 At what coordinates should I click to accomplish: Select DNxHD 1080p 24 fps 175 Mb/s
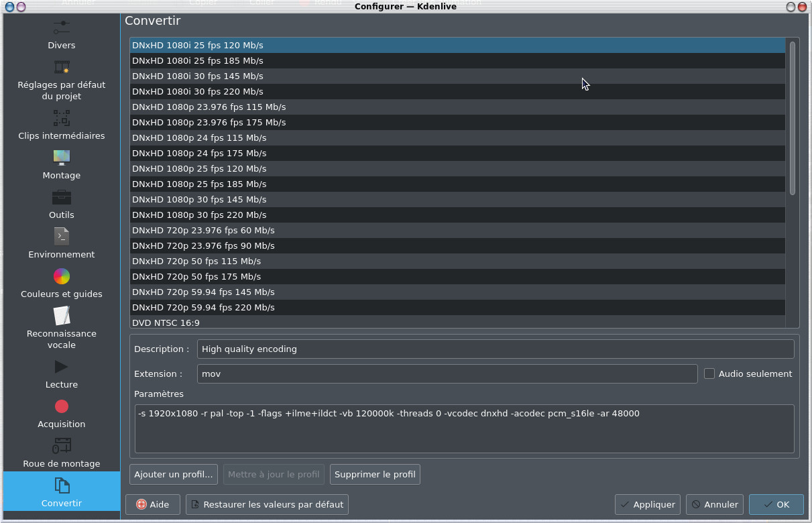coord(457,153)
